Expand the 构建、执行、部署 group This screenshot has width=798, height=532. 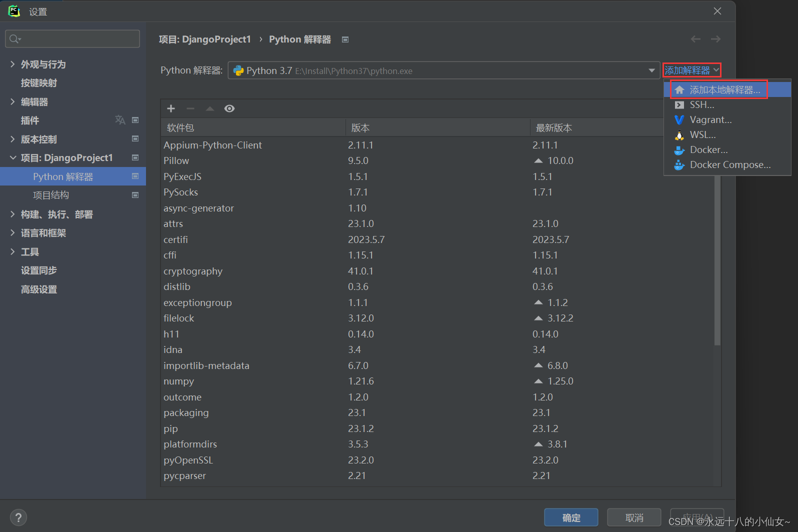12,214
